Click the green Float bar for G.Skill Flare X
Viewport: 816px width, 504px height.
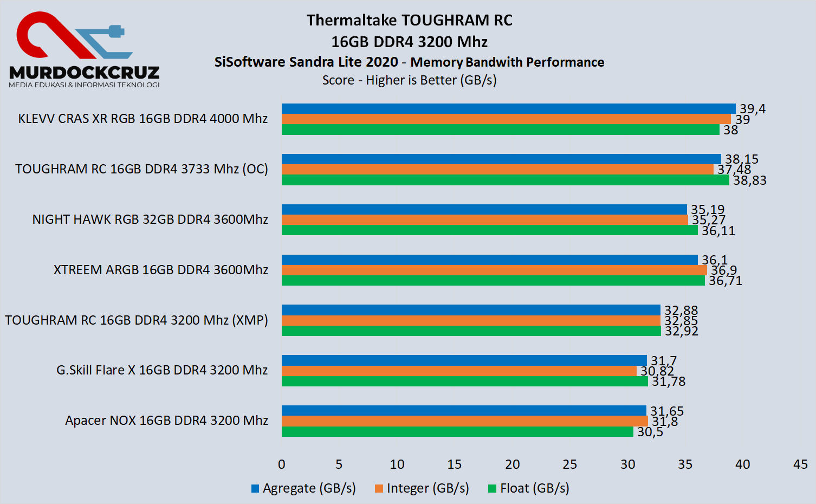465,382
